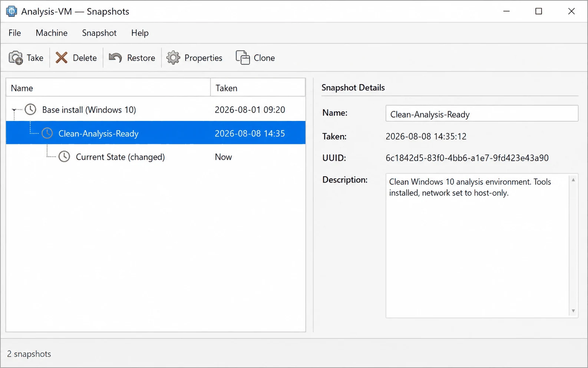Image resolution: width=588 pixels, height=368 pixels.
Task: Click the 'Now' taken cell
Action: pyautogui.click(x=223, y=157)
